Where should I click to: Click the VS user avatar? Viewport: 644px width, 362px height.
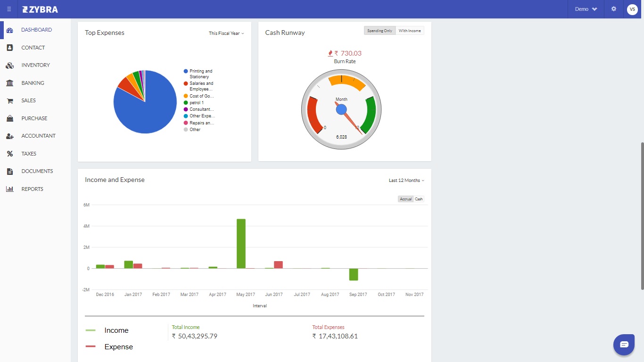[632, 9]
